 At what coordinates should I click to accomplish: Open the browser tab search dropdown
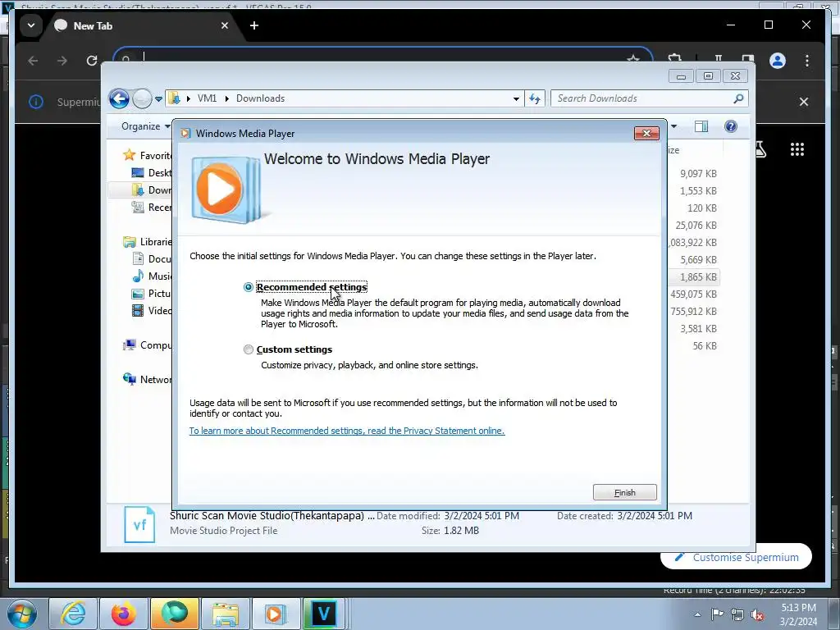(x=31, y=25)
